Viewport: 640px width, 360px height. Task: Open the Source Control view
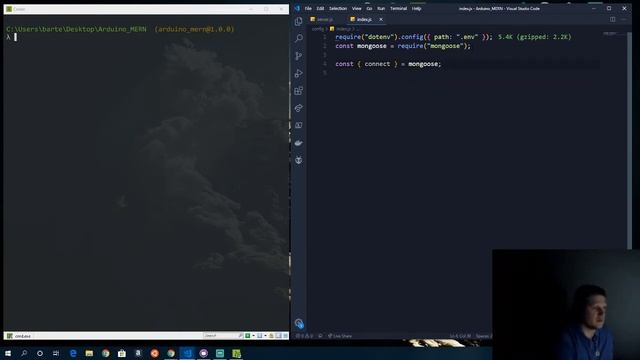(298, 56)
